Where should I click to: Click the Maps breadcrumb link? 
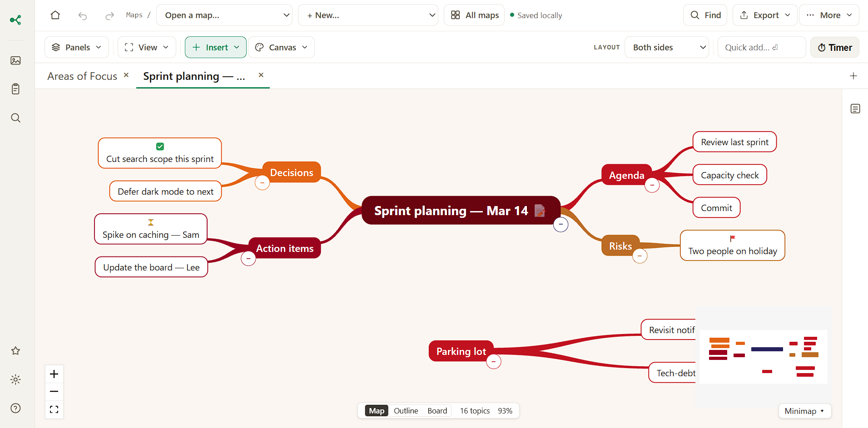pyautogui.click(x=134, y=15)
